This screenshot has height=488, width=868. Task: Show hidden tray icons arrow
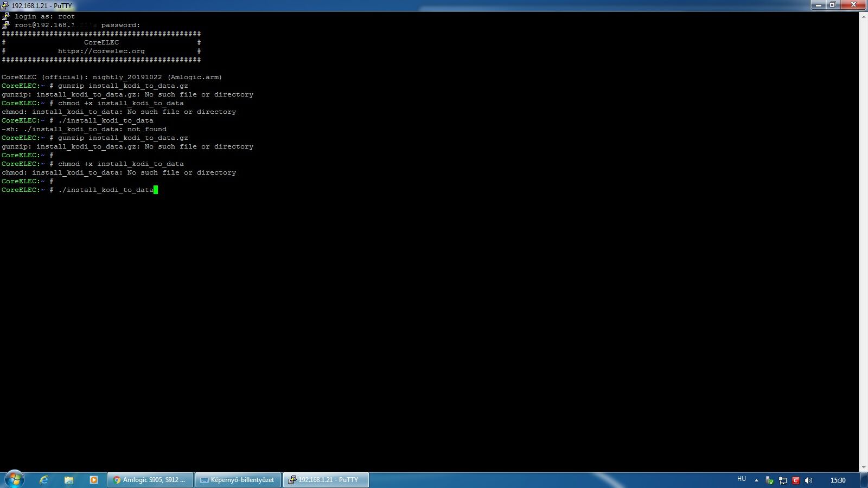[x=756, y=480]
